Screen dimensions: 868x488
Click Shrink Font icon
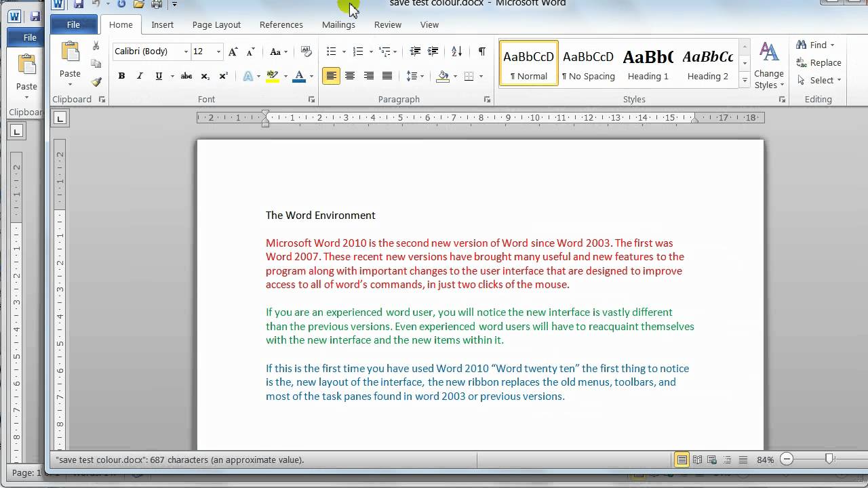(250, 52)
